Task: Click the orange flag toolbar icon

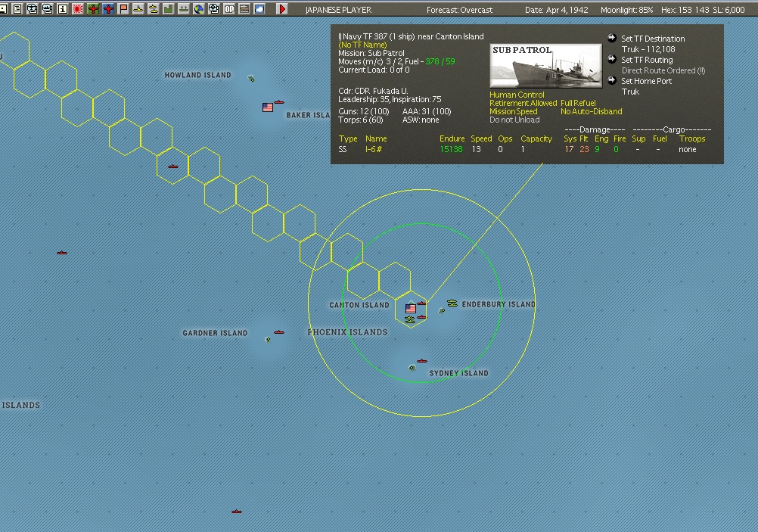Action: tap(124, 9)
